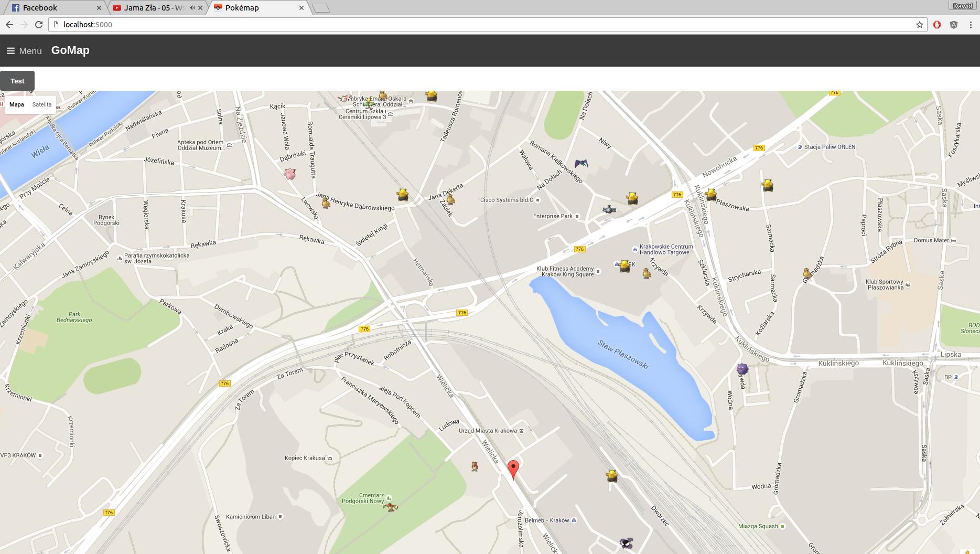Click the Pidgey marker on Gromadzka label
The image size is (980, 554).
coord(806,273)
